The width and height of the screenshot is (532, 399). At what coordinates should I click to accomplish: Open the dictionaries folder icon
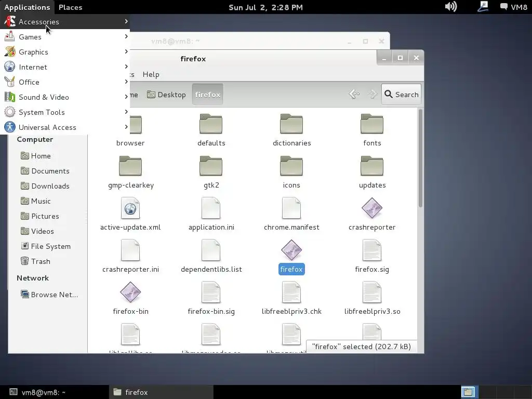coord(291,124)
